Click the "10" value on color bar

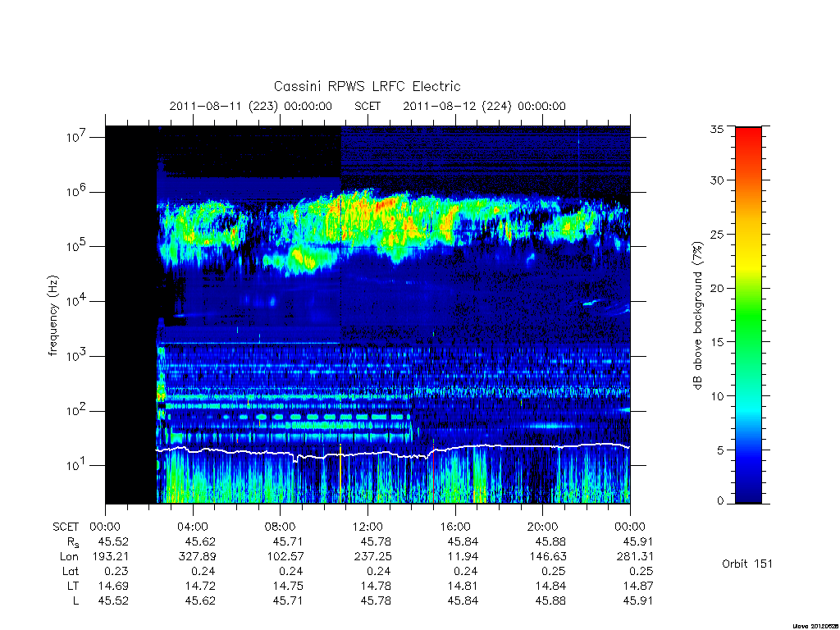pyautogui.click(x=716, y=396)
